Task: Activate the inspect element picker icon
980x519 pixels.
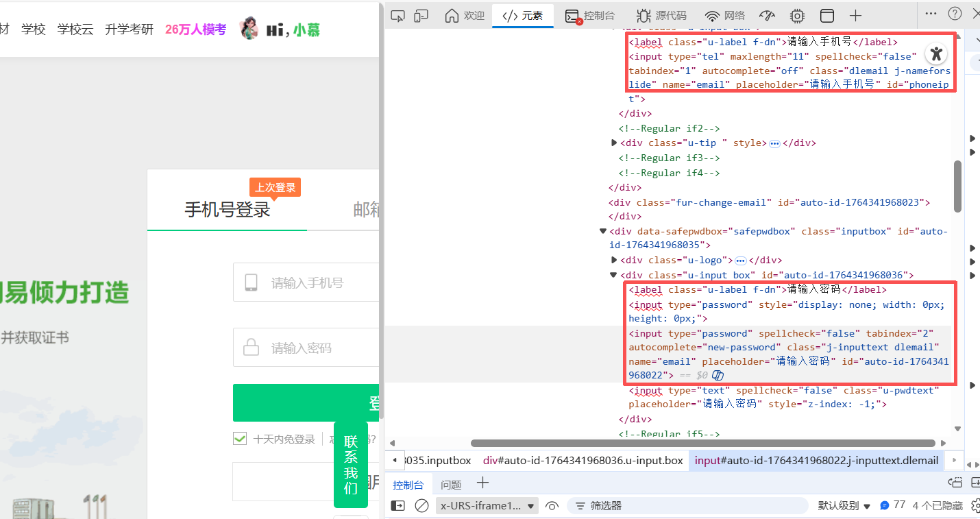Action: (x=398, y=15)
